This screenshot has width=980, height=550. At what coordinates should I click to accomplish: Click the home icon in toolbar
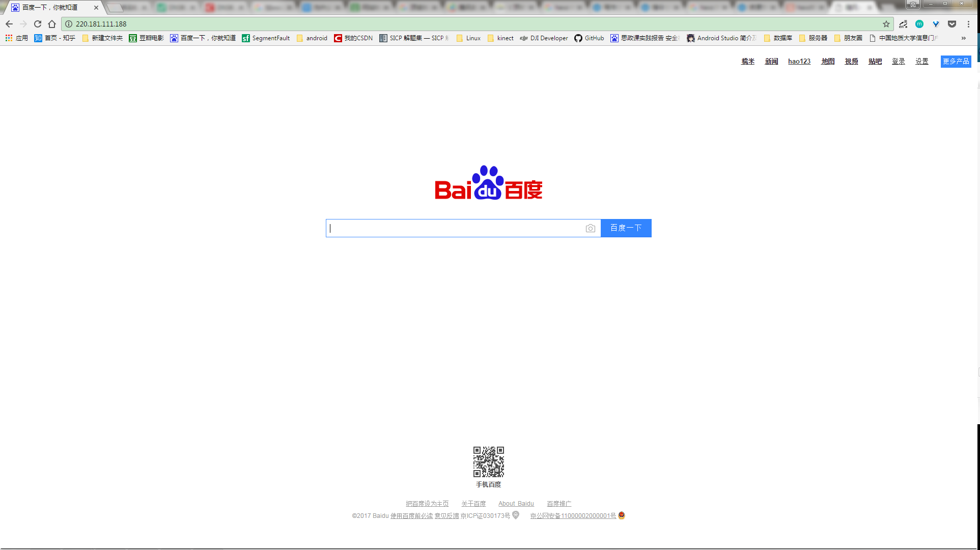(x=52, y=24)
